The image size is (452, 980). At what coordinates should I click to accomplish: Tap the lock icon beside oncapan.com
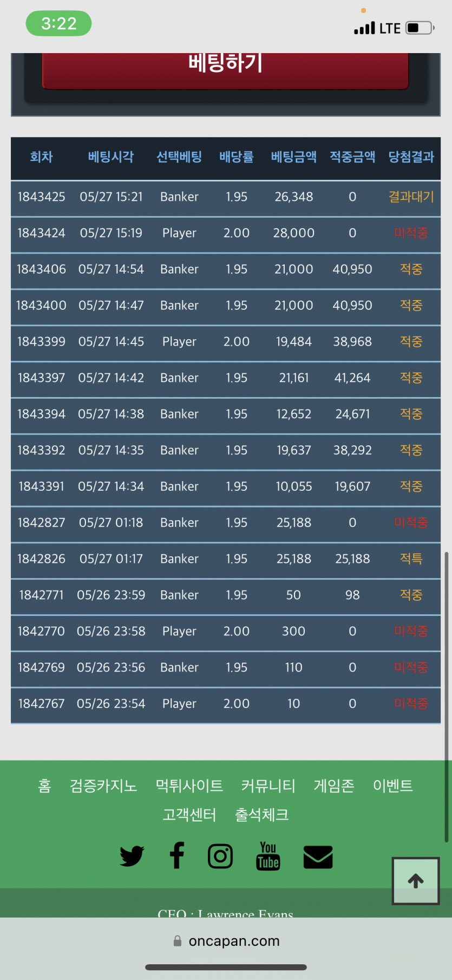tap(177, 941)
